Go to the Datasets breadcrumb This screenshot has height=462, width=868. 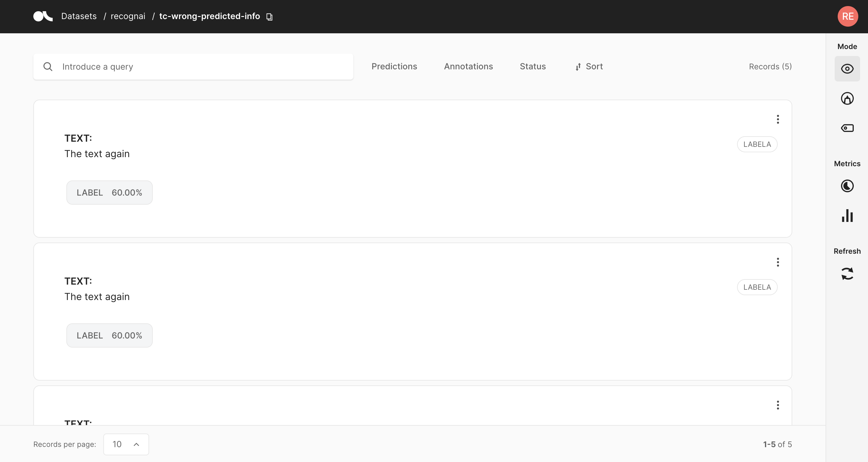(79, 16)
